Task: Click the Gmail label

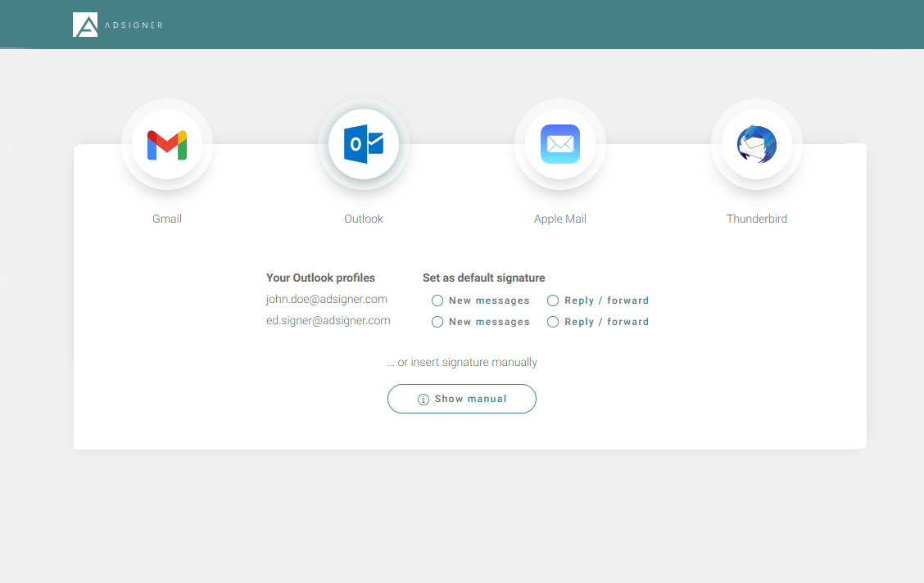Action: (167, 219)
